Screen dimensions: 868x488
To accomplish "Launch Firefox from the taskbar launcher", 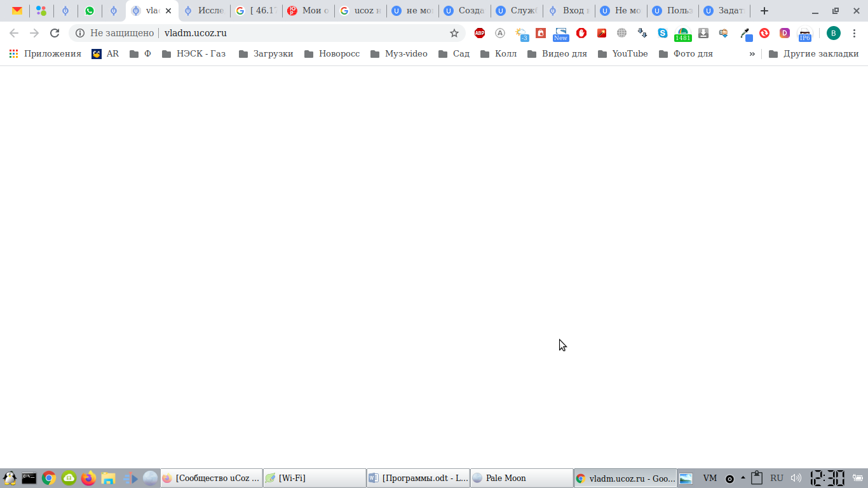I will 88,478.
